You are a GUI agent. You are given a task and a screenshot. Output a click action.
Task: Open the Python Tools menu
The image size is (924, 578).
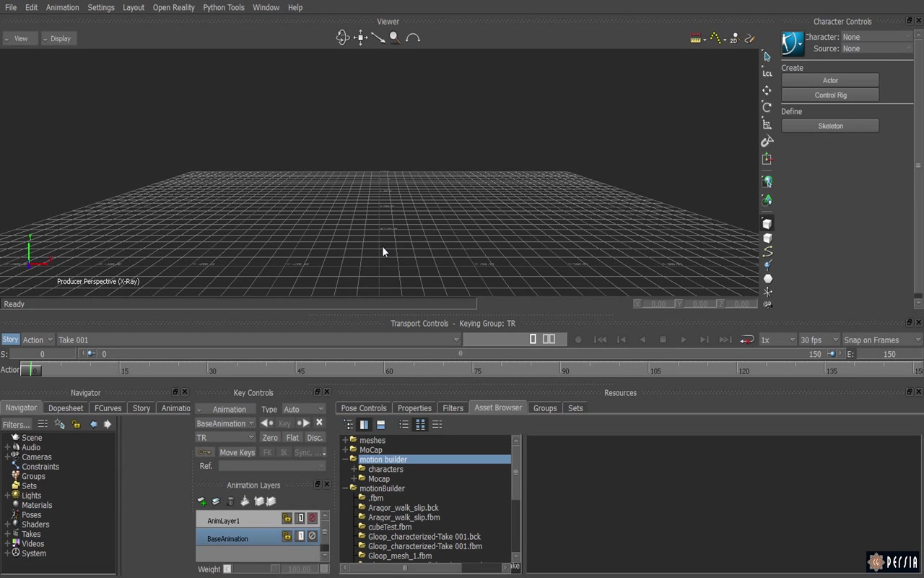pyautogui.click(x=223, y=7)
